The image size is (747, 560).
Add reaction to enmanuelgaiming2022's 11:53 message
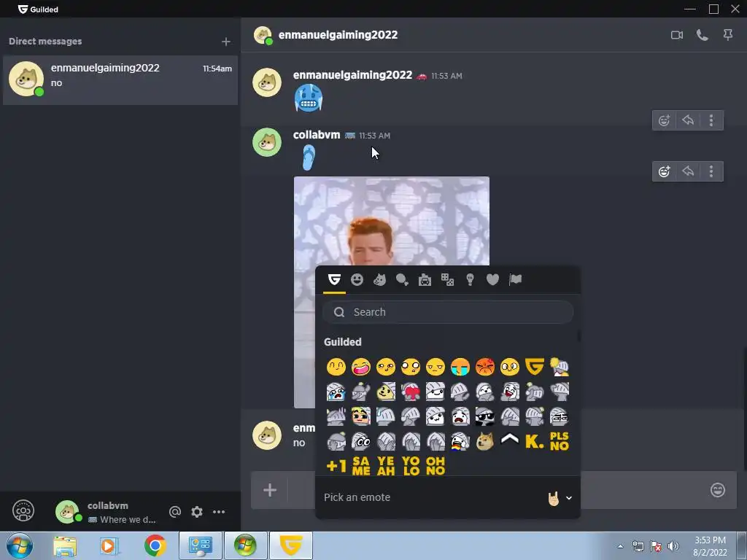(x=664, y=120)
